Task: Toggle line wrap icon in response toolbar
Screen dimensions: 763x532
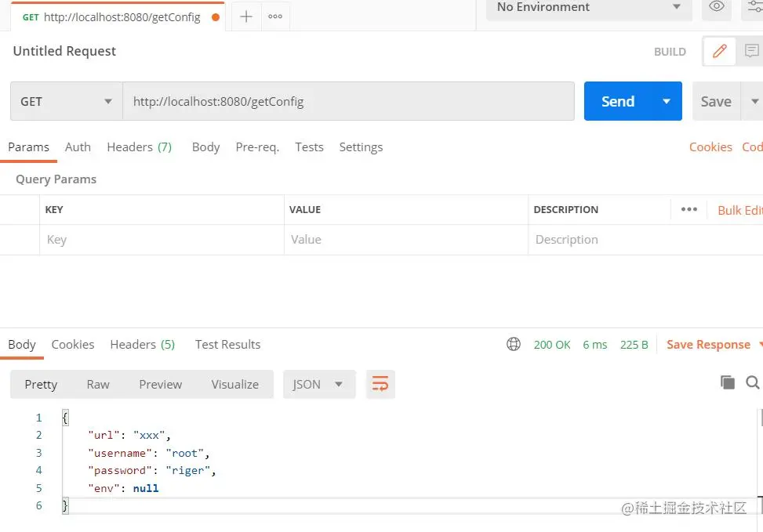Action: 380,384
